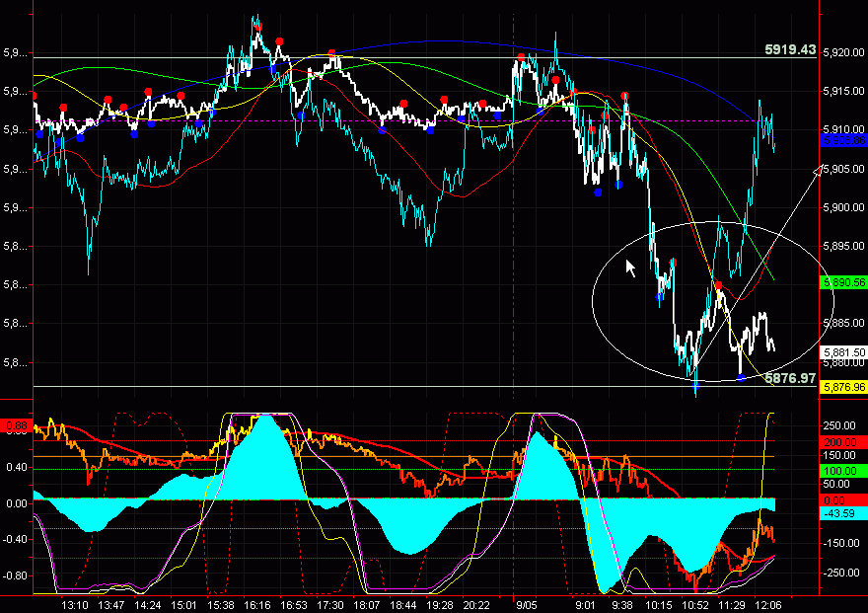The height and width of the screenshot is (613, 868).
Task: Click the 17:30 time axis label
Action: point(329,605)
